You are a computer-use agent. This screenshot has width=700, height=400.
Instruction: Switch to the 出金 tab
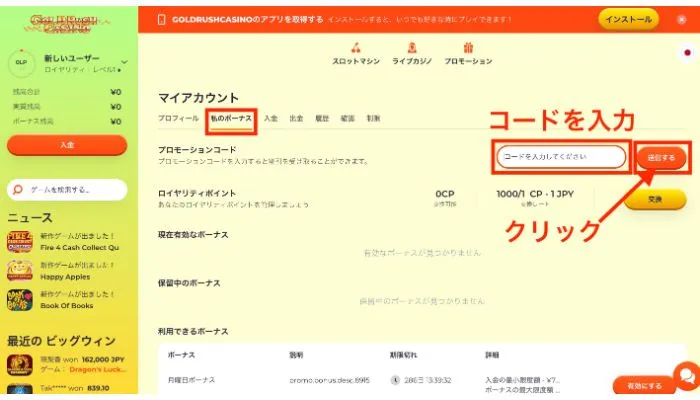click(x=296, y=118)
